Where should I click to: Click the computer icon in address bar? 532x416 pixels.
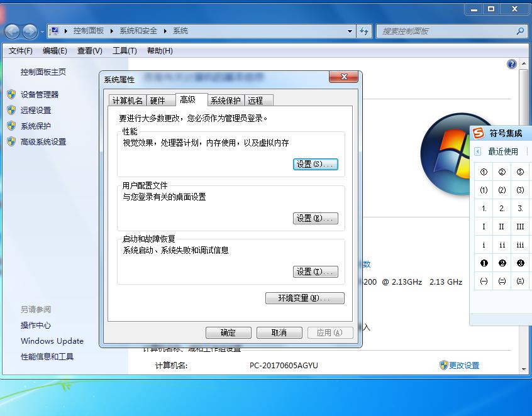54,31
